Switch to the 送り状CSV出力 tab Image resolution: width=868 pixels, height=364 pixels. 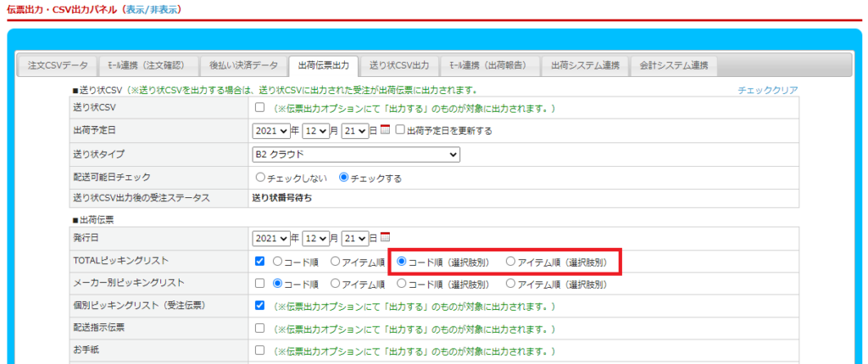click(398, 65)
